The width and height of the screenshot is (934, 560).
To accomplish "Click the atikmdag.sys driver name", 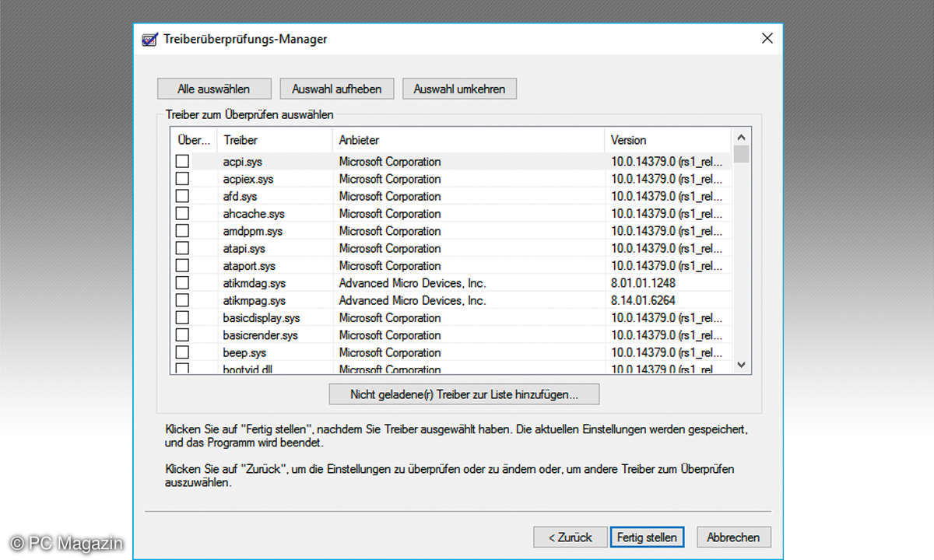I will pyautogui.click(x=255, y=283).
